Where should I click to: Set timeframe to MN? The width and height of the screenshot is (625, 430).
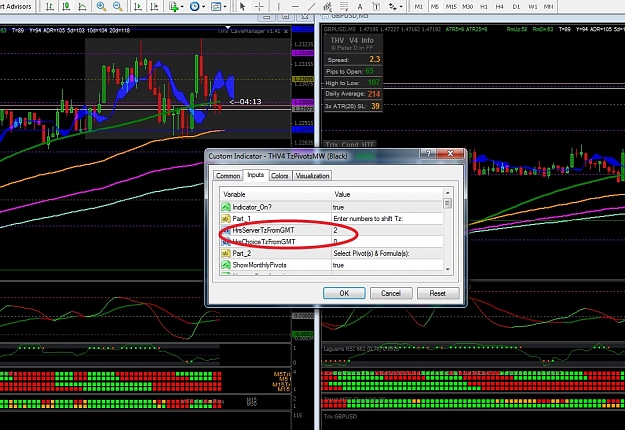548,6
